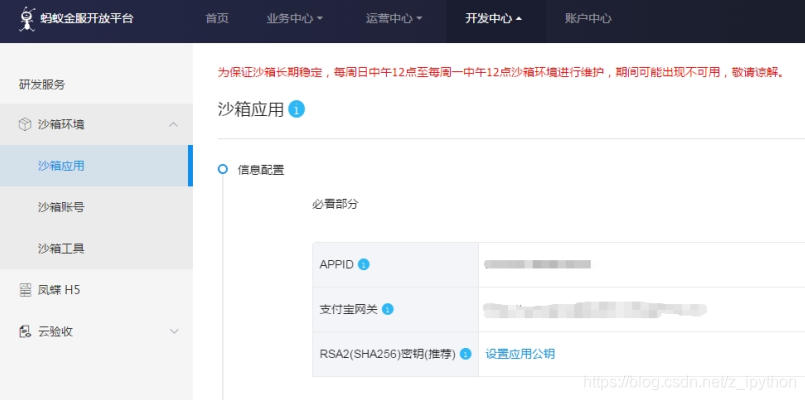The height and width of the screenshot is (400, 805).
Task: Click the APPID label cell
Action: [x=395, y=265]
